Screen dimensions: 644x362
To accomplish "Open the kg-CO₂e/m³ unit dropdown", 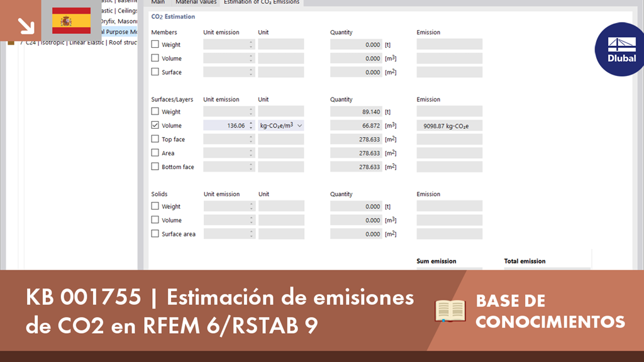I will click(300, 126).
